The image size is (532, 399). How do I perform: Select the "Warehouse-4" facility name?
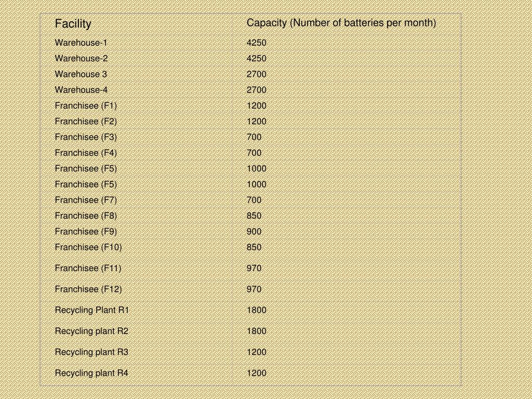81,90
